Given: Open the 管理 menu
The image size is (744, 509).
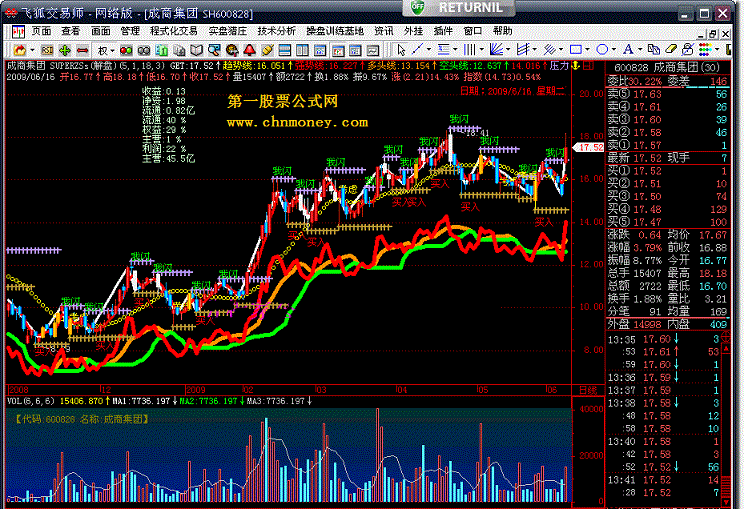Looking at the screenshot, I should [130, 31].
